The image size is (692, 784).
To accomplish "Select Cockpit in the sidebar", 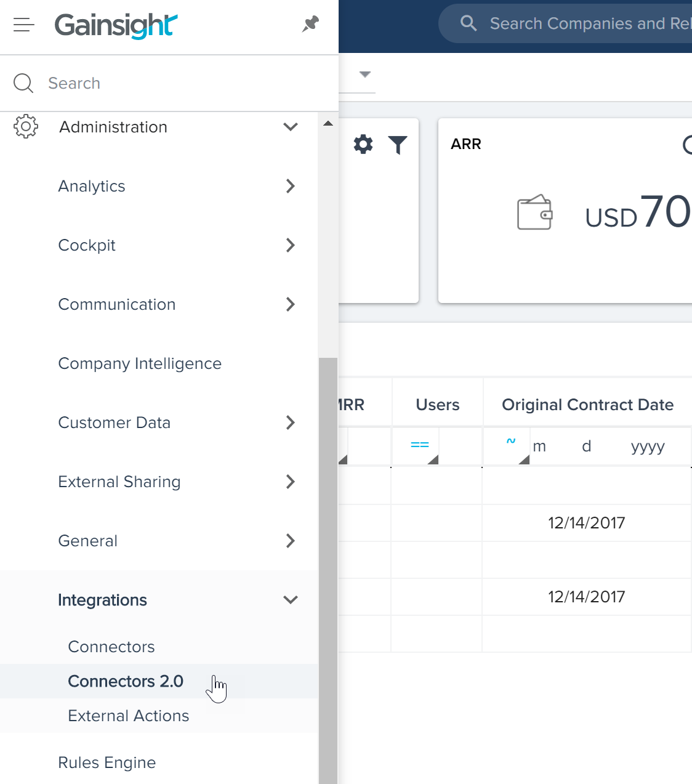I will pos(87,245).
